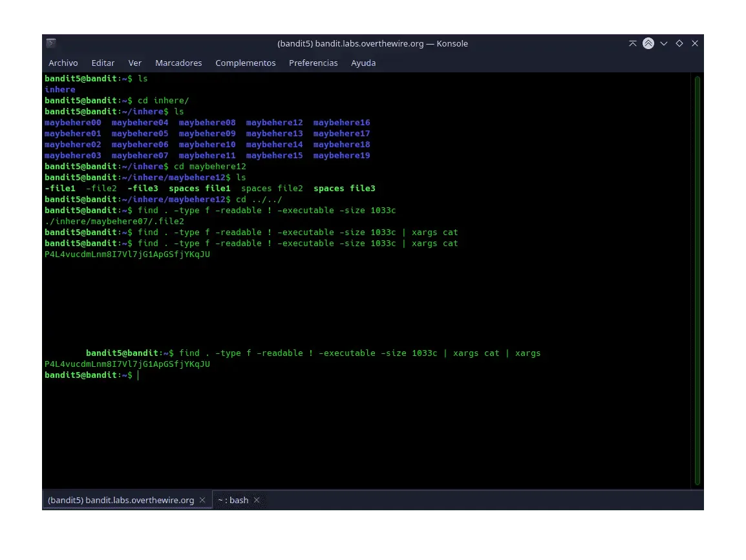746x560 pixels.
Task: Open the Ver menu
Action: coord(134,63)
